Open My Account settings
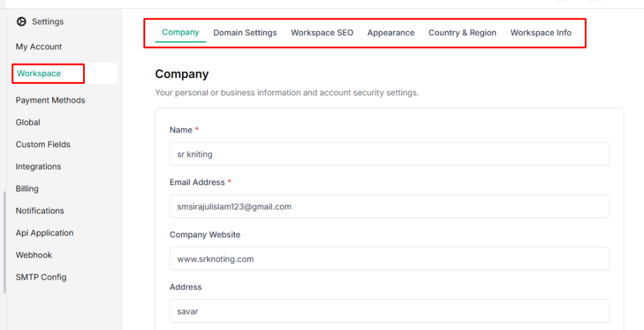Image resolution: width=644 pixels, height=330 pixels. (x=39, y=47)
